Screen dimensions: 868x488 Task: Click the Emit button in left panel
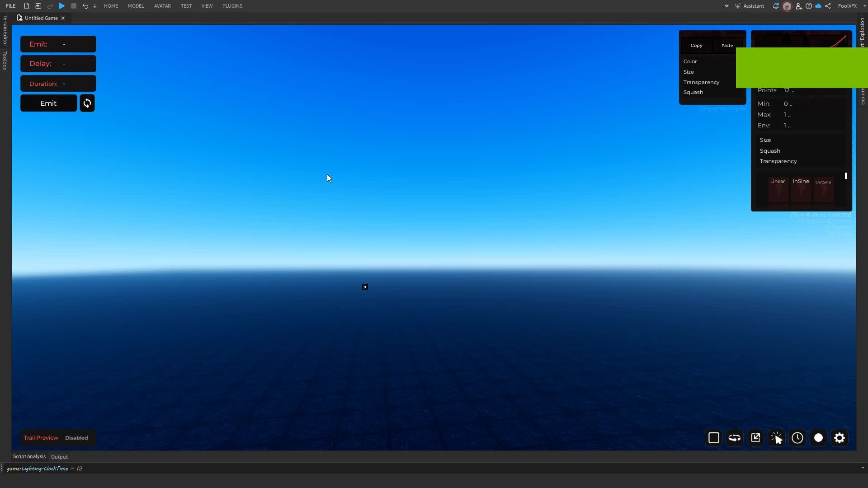(x=48, y=103)
